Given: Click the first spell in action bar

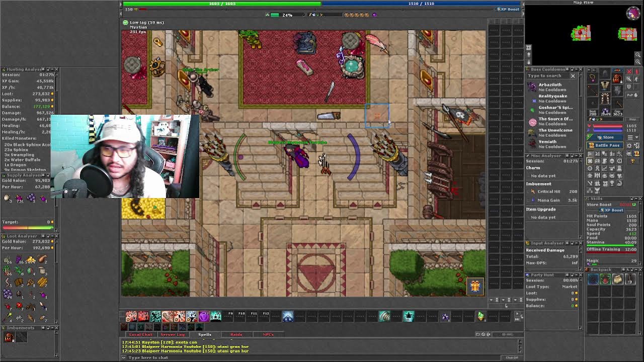Looking at the screenshot, I should click(x=131, y=316).
